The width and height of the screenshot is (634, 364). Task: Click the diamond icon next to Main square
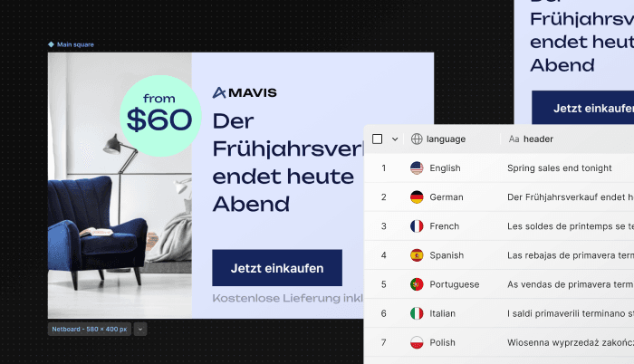click(x=51, y=44)
